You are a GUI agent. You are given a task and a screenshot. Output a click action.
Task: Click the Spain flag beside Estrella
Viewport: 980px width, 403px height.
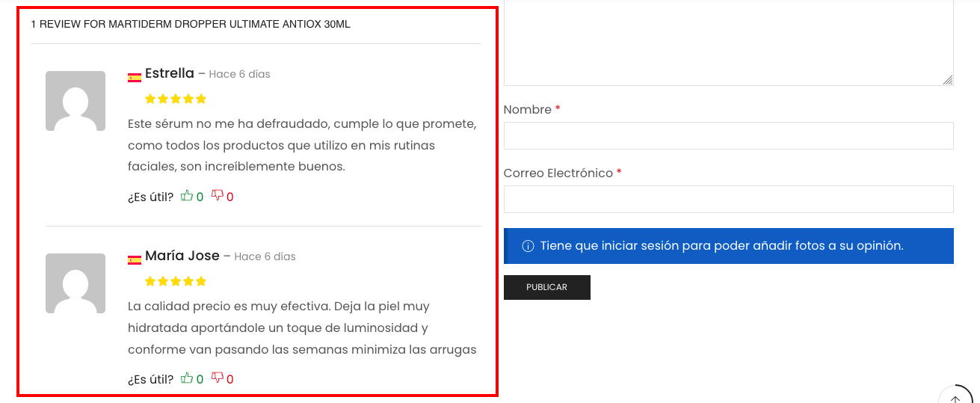[x=135, y=77]
